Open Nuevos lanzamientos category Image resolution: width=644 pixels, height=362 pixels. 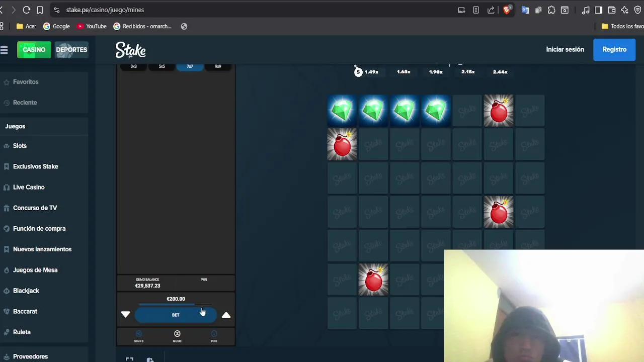click(42, 249)
